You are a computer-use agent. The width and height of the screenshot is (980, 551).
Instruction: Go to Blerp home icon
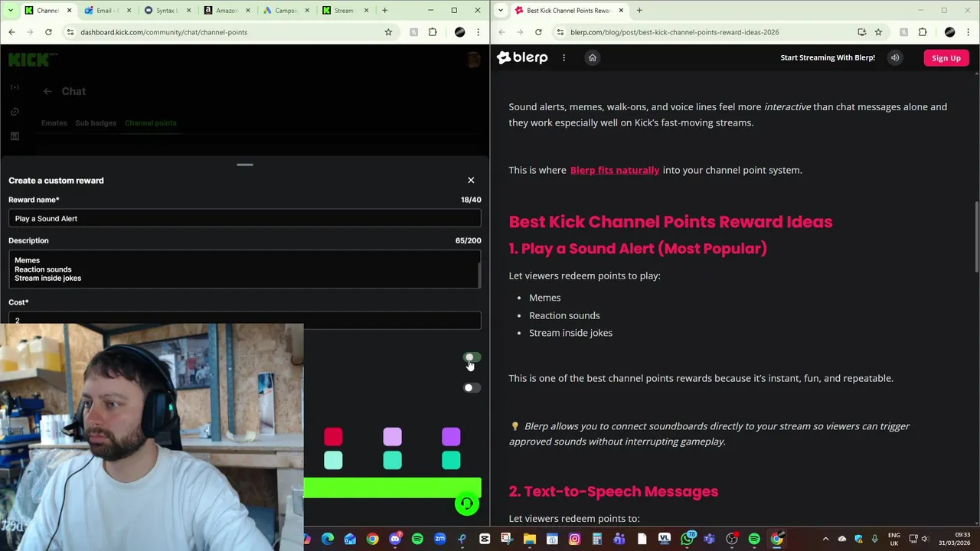point(592,57)
